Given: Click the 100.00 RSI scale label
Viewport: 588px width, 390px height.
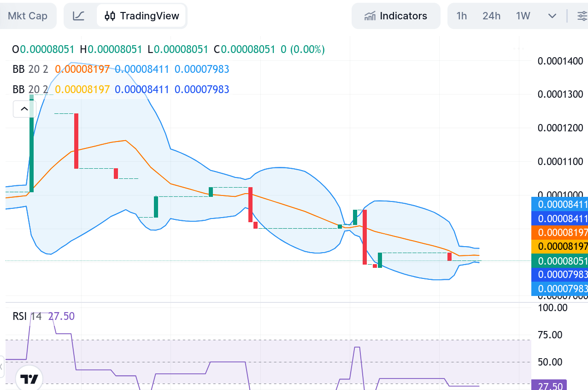Looking at the screenshot, I should 553,307.
